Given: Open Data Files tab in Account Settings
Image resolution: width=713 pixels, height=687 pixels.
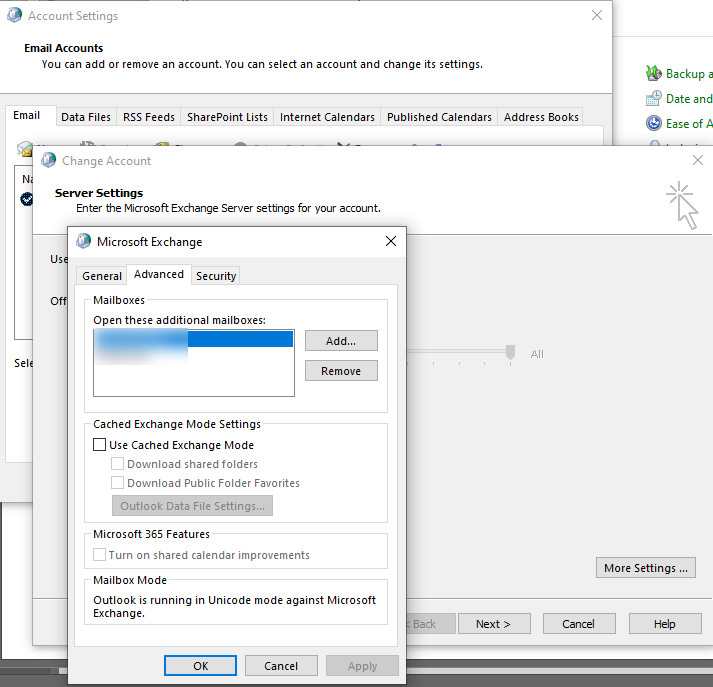Looking at the screenshot, I should [x=85, y=117].
